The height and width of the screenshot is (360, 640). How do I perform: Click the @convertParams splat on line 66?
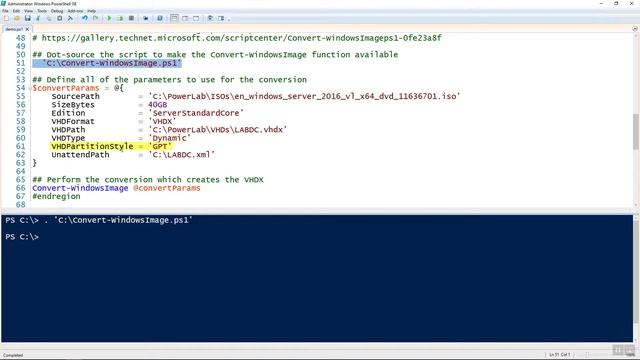click(167, 188)
